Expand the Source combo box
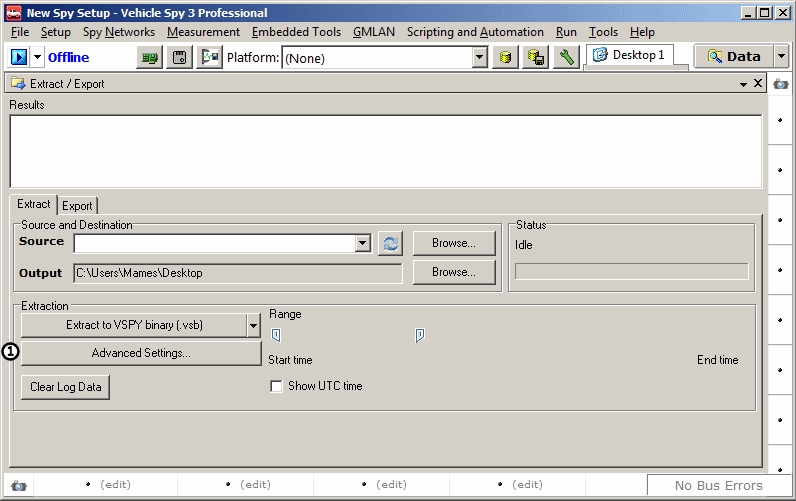Image resolution: width=796 pixels, height=501 pixels. [362, 243]
